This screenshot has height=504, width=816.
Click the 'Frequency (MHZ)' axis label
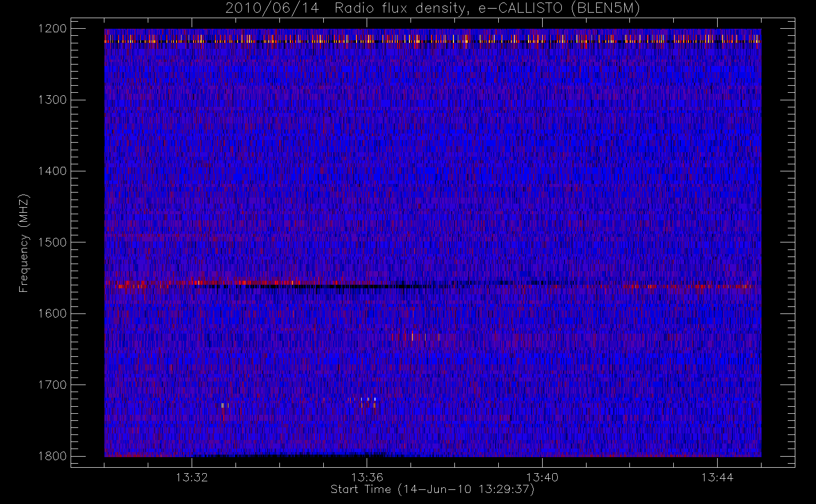[x=24, y=243]
